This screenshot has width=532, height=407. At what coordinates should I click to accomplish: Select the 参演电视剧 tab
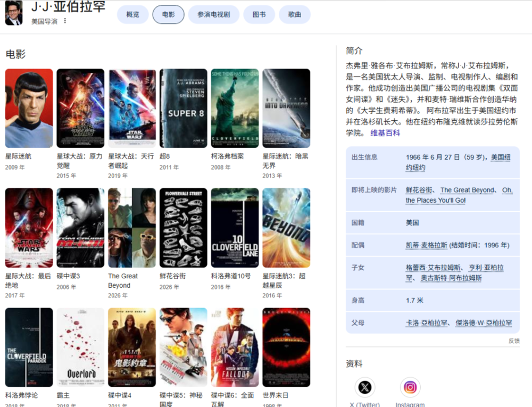point(213,14)
